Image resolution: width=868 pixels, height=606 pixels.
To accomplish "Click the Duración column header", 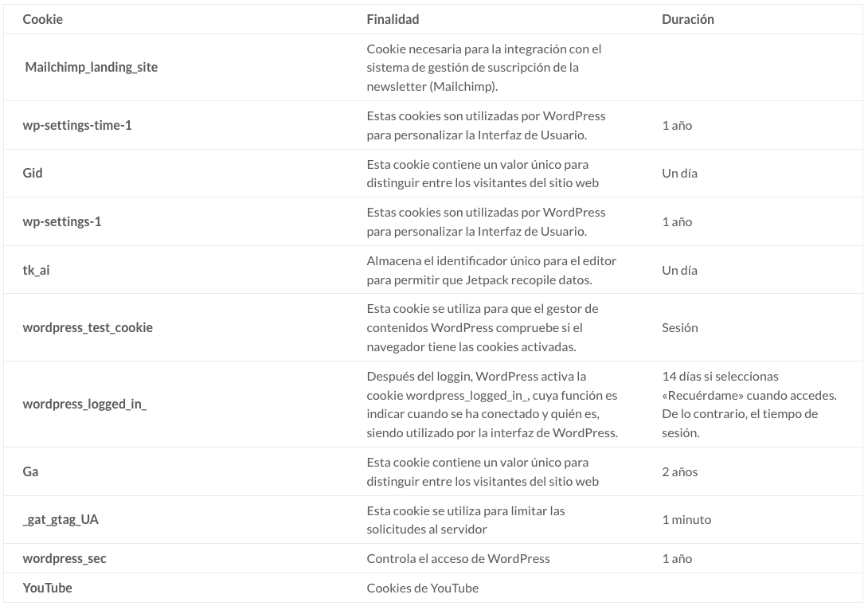I will point(687,19).
